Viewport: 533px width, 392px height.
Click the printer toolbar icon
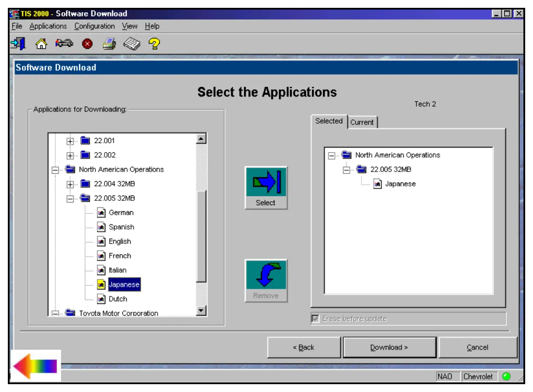tap(109, 44)
